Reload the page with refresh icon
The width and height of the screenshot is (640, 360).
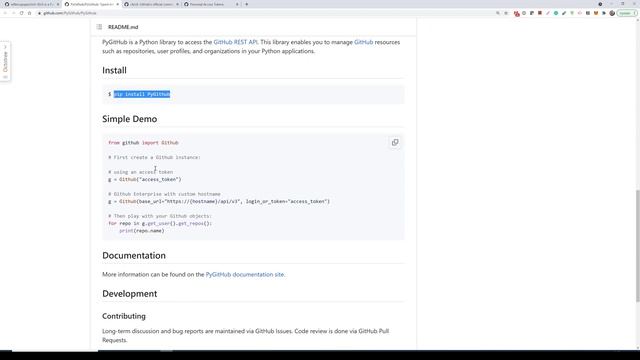21,13
